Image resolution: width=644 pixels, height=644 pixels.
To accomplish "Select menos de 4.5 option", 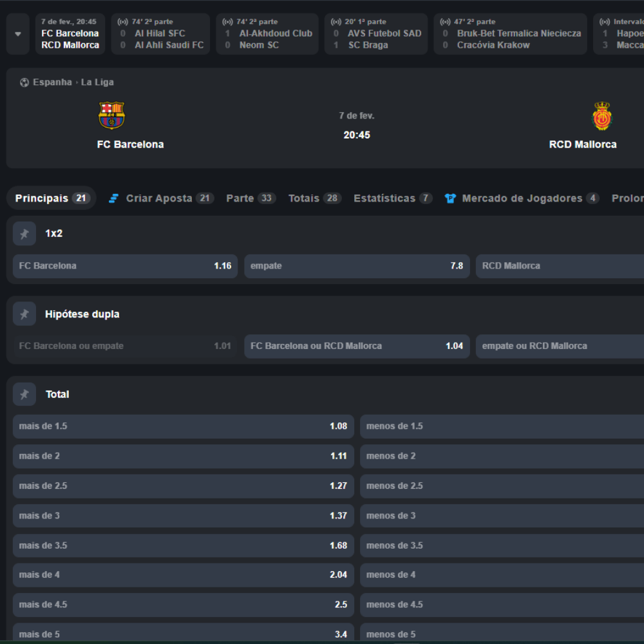I will click(x=502, y=605).
